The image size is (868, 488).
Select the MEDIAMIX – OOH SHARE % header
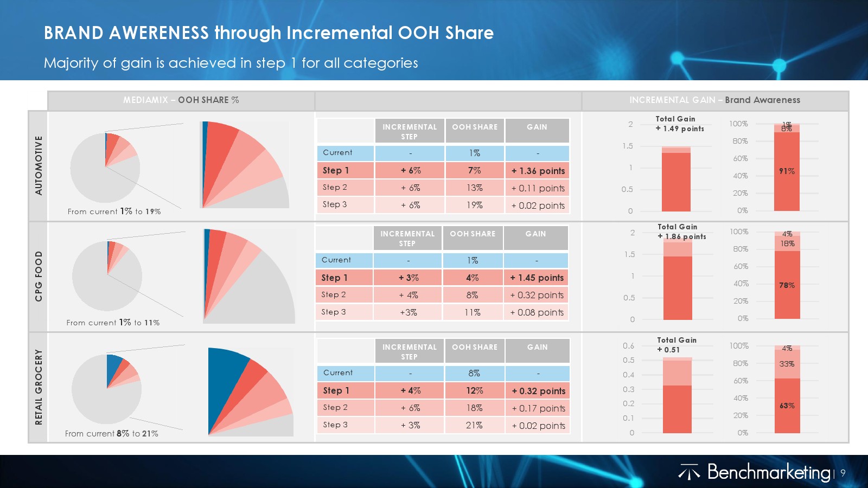[x=181, y=100]
